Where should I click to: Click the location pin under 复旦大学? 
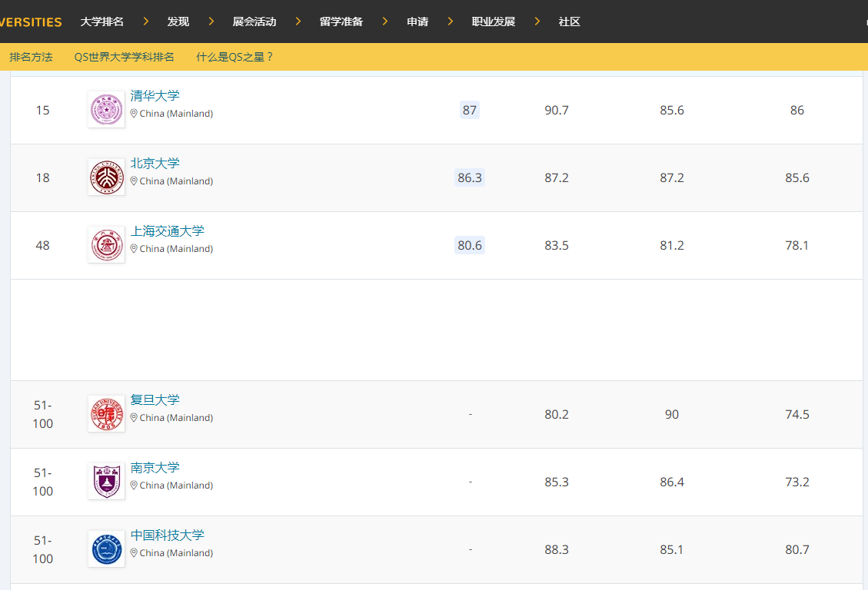pyautogui.click(x=134, y=417)
